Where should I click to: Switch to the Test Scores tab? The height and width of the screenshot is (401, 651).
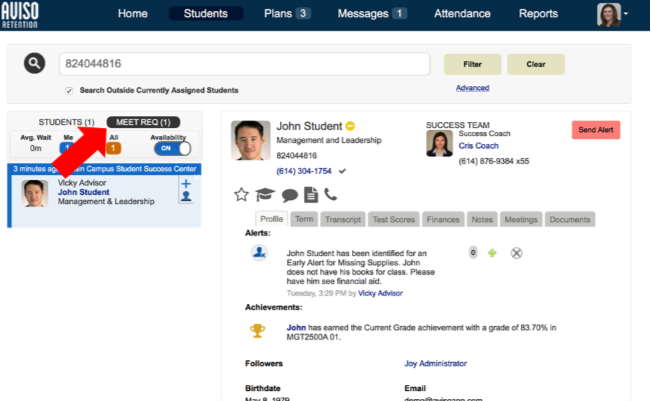tap(394, 219)
